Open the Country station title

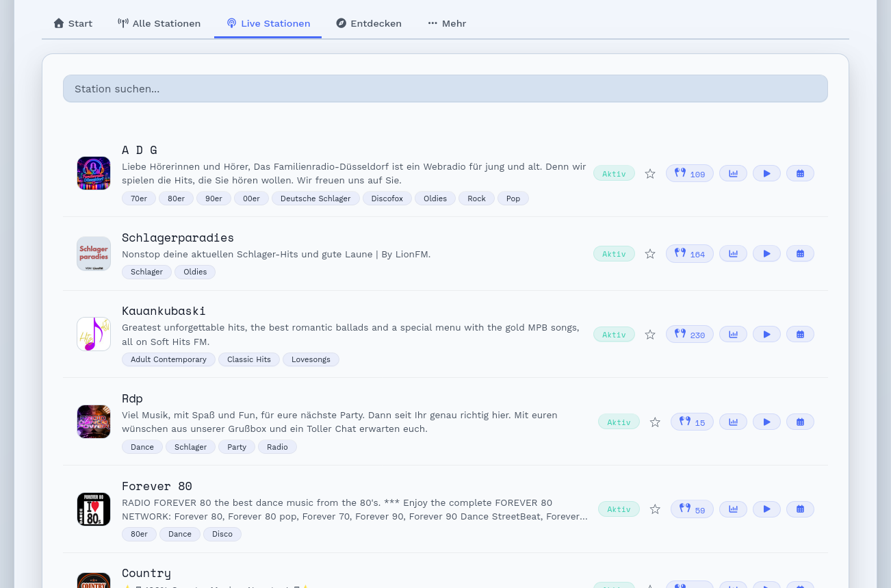tap(146, 573)
